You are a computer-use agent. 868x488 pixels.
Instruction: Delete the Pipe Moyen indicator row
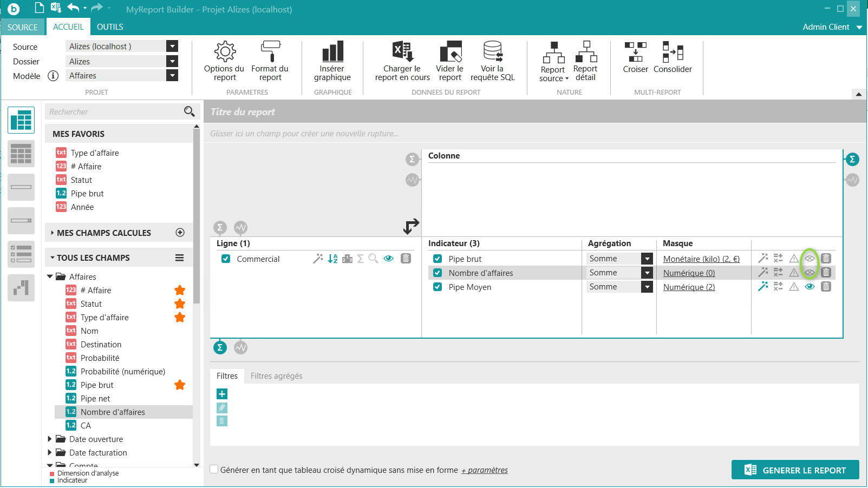coord(826,287)
